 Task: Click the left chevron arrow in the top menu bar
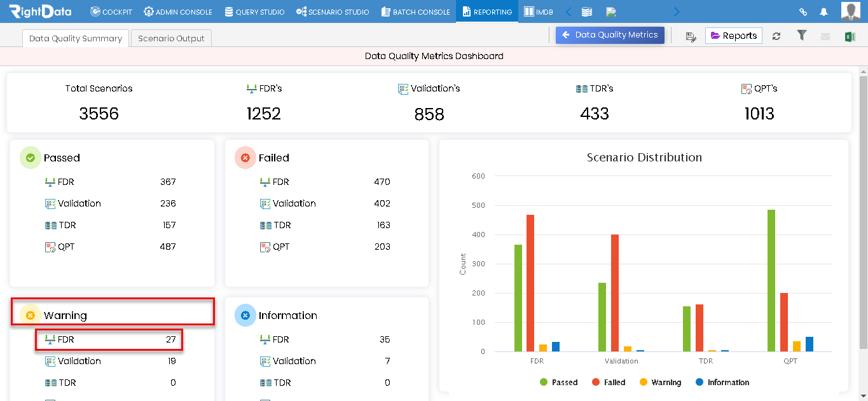click(568, 11)
